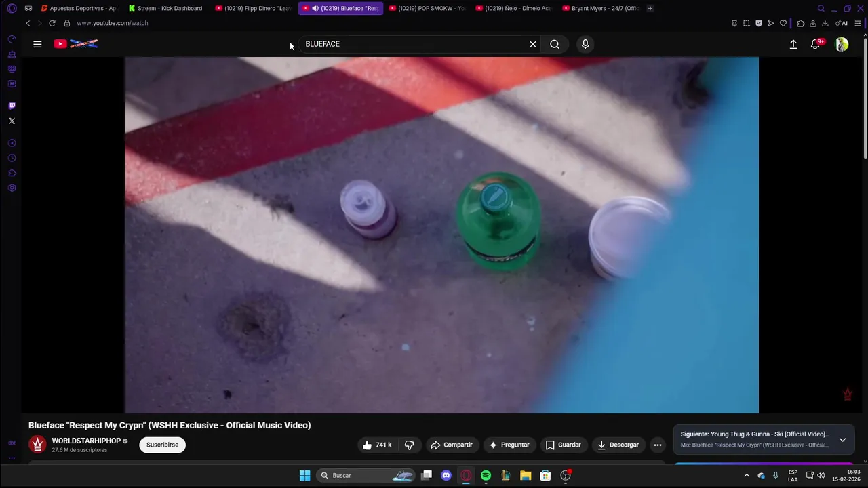Switch to Apuestas Deportivas tab

(x=79, y=8)
